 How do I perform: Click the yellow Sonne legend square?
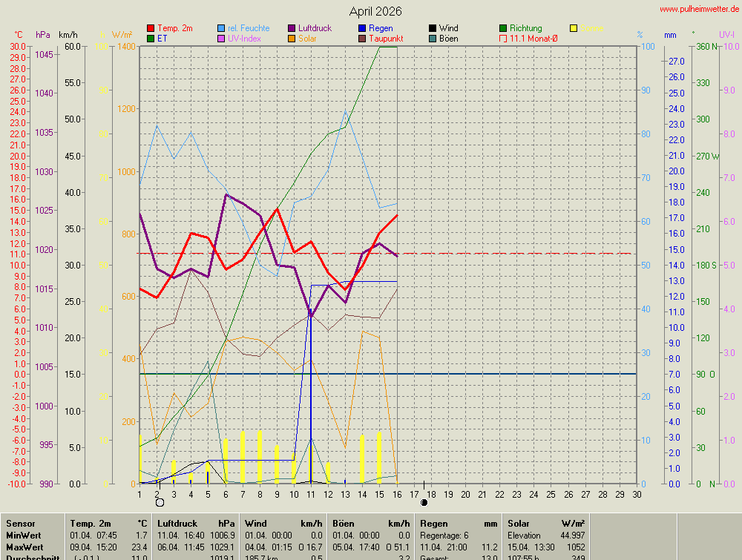click(x=574, y=28)
